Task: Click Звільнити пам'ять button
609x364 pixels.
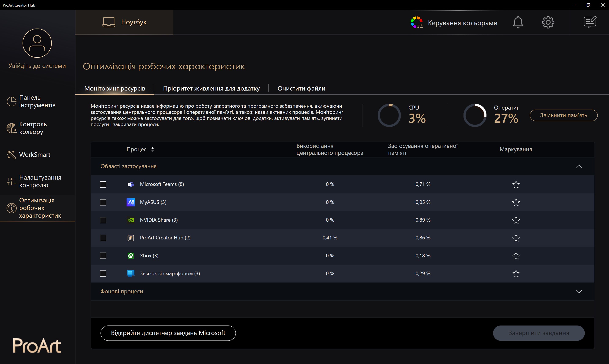Action: coord(563,115)
